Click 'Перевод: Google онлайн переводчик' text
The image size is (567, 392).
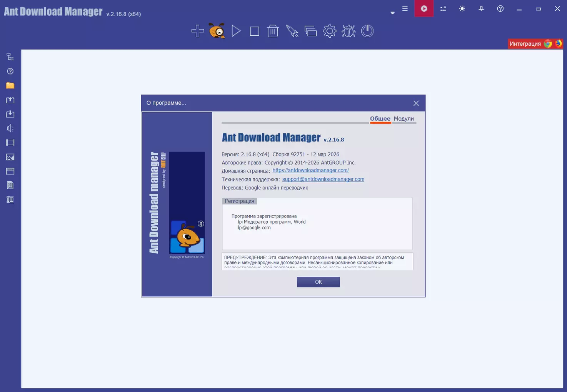click(265, 188)
